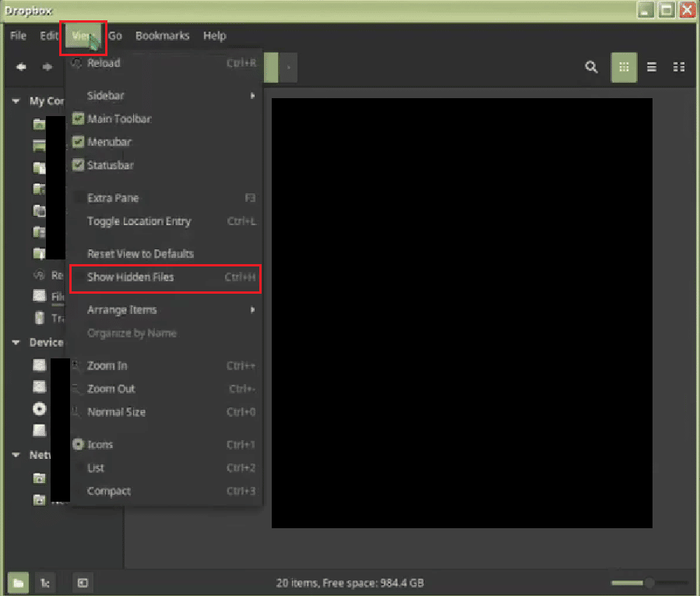700x596 pixels.
Task: Close the open View menu
Action: (x=83, y=36)
